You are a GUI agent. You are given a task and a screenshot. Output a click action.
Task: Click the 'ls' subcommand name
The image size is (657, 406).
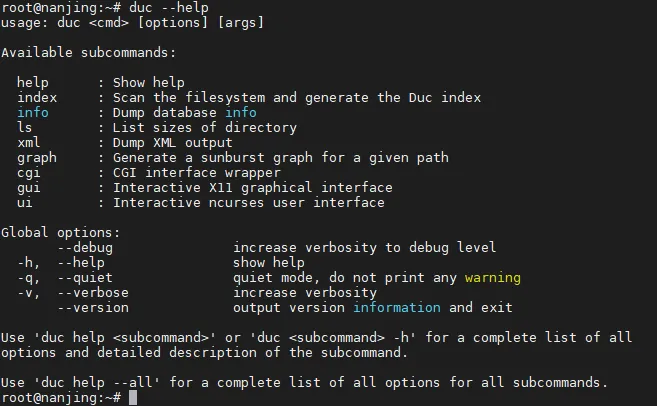[25, 128]
